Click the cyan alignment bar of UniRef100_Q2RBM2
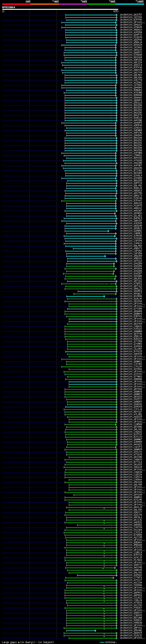This screenshot has height=644, width=146. (x=87, y=231)
